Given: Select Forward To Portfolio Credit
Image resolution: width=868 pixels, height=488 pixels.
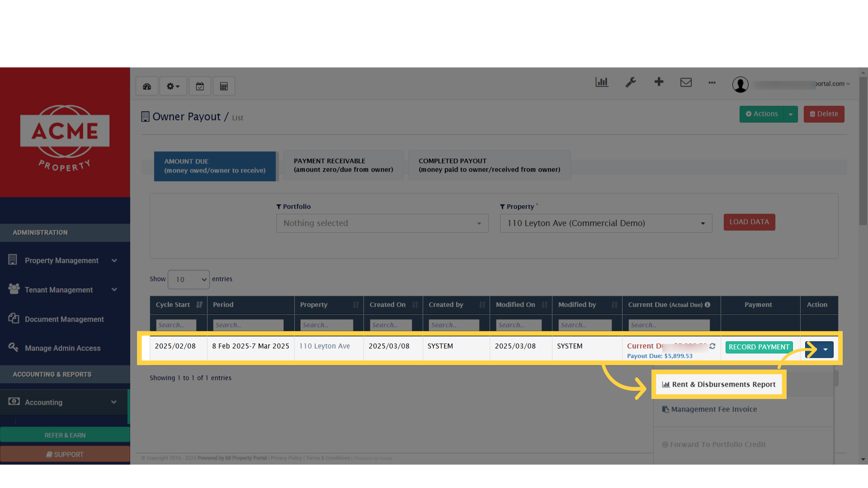Looking at the screenshot, I should pos(714,445).
